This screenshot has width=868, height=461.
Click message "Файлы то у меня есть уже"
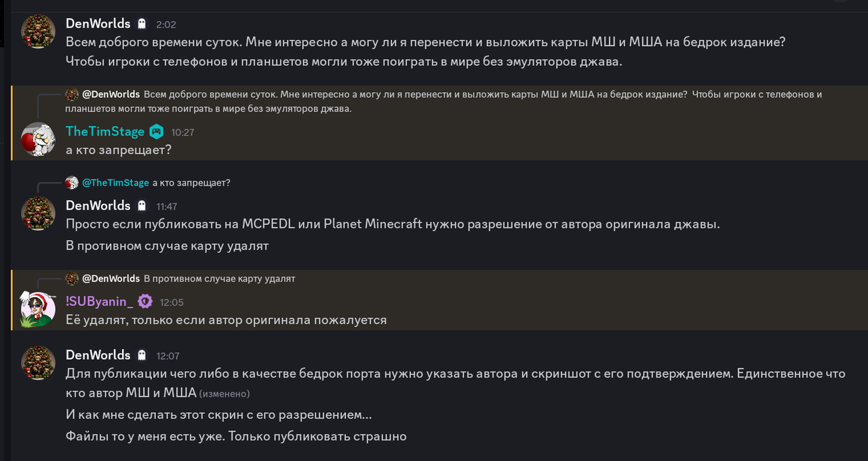pos(236,436)
